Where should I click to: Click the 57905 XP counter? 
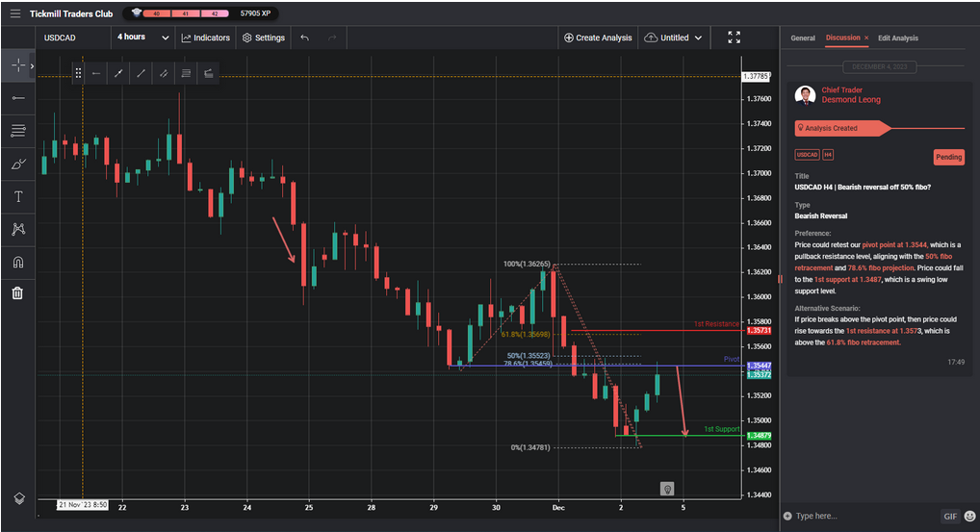[x=256, y=13]
